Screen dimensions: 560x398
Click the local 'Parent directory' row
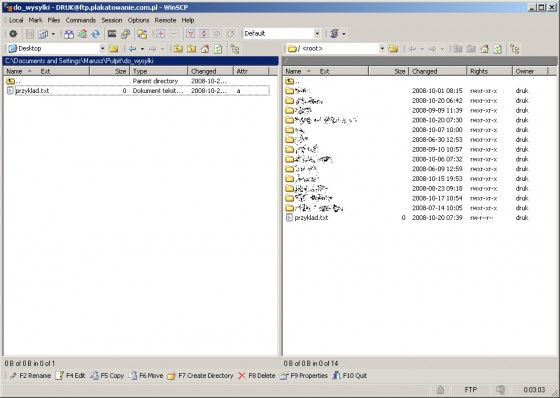138,81
